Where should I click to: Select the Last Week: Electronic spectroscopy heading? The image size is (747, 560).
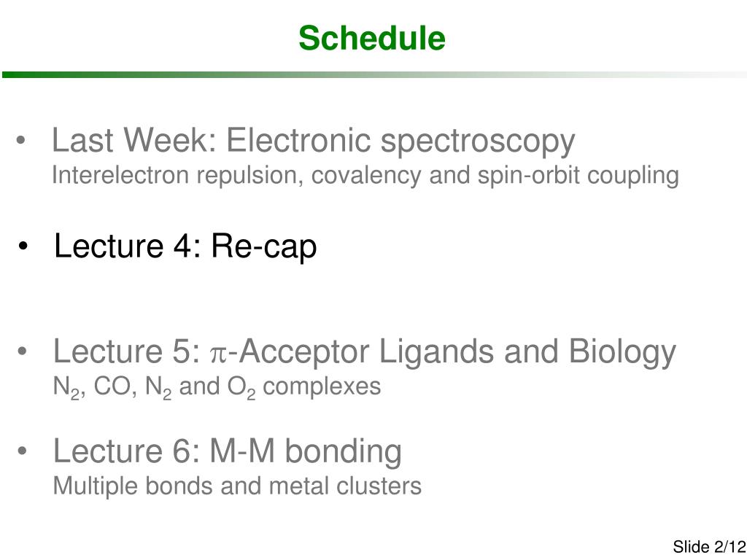314,141
